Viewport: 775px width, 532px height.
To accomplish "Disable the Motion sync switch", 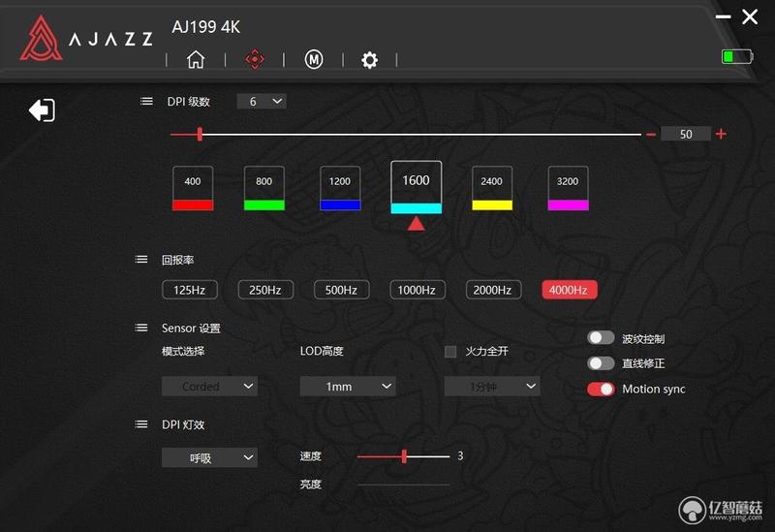I will pos(601,389).
